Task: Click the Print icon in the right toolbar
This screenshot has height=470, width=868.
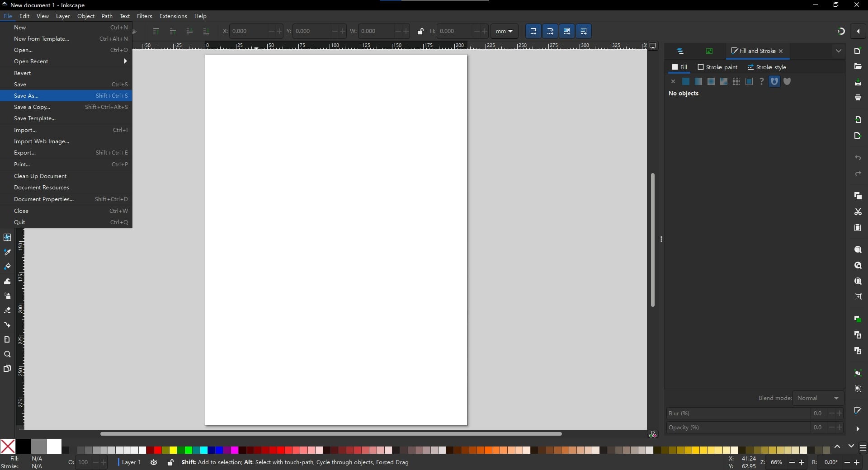Action: click(x=858, y=98)
